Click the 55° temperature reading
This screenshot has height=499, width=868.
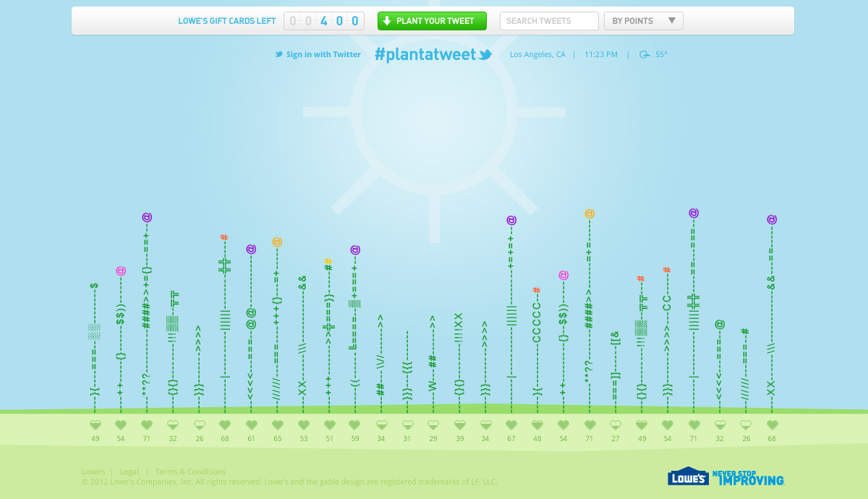662,54
